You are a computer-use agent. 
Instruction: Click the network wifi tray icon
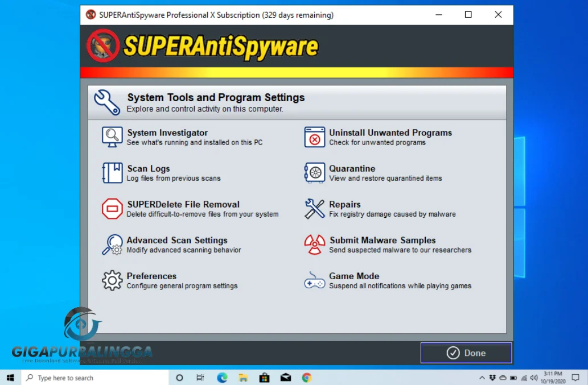pos(524,378)
